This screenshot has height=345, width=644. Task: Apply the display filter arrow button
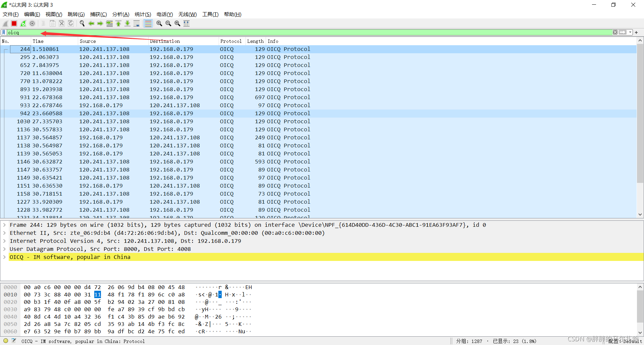click(x=623, y=32)
